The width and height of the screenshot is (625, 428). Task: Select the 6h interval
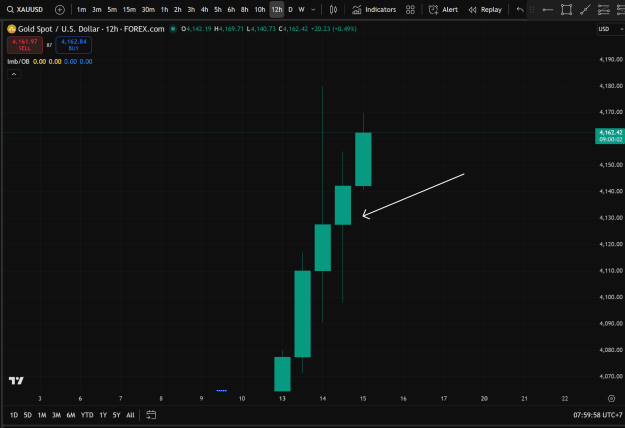(231, 10)
